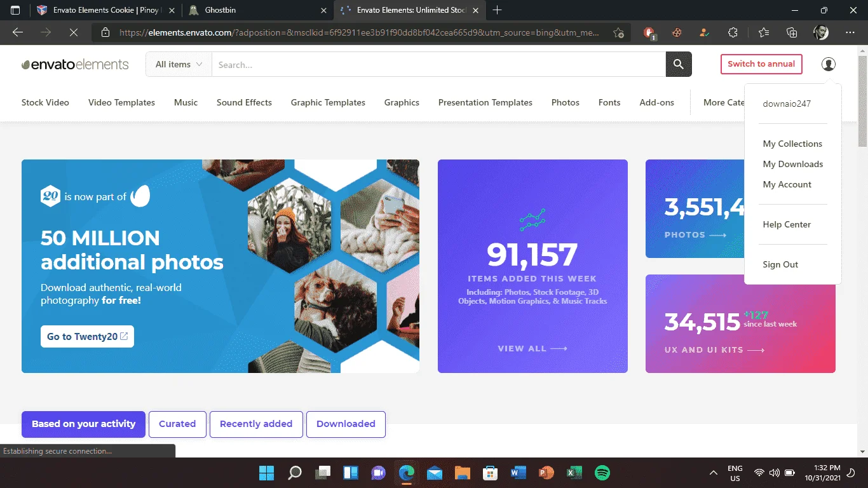Open Help Center from account menu
The width and height of the screenshot is (868, 488).
click(x=787, y=224)
